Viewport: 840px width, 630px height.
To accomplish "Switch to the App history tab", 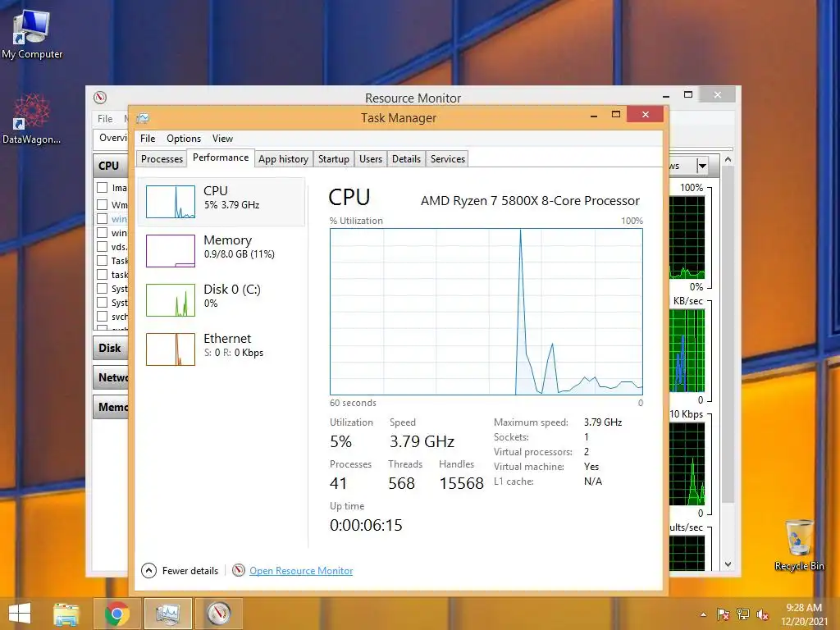I will click(x=283, y=159).
